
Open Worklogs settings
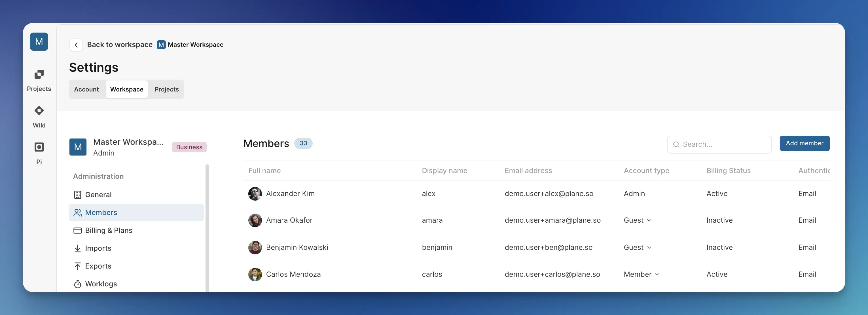click(101, 284)
